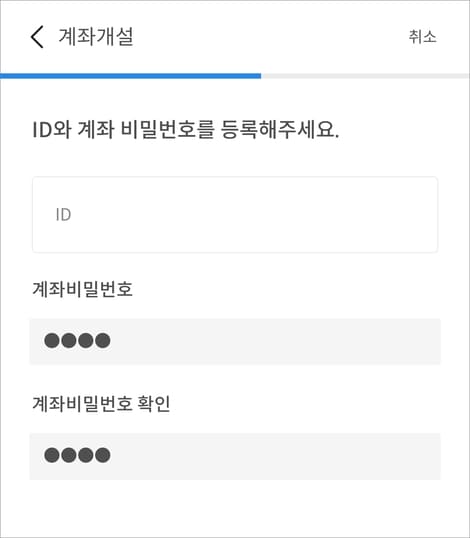
Task: Click the masked dots in 계좌비밀번호 확인 field
Action: (77, 455)
